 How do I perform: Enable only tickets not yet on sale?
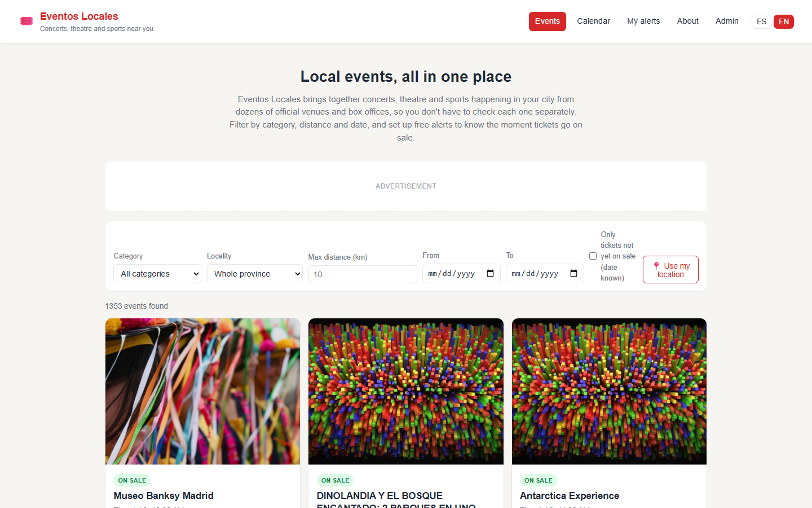593,256
